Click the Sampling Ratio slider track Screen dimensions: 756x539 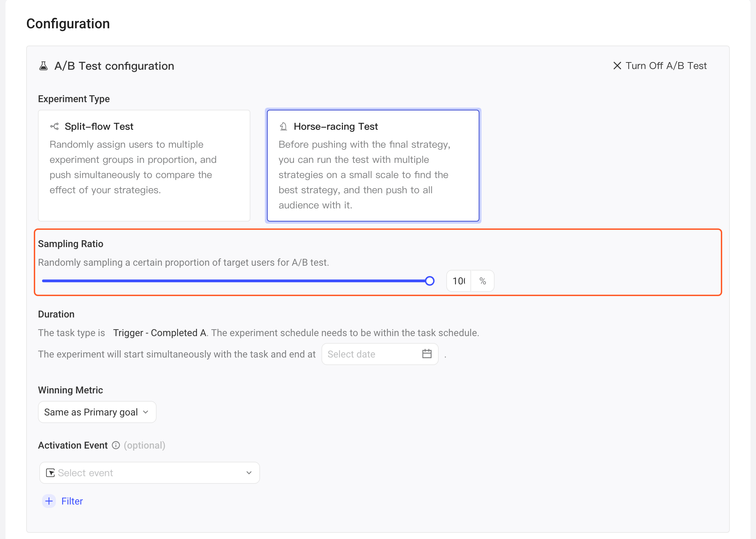[x=236, y=281]
